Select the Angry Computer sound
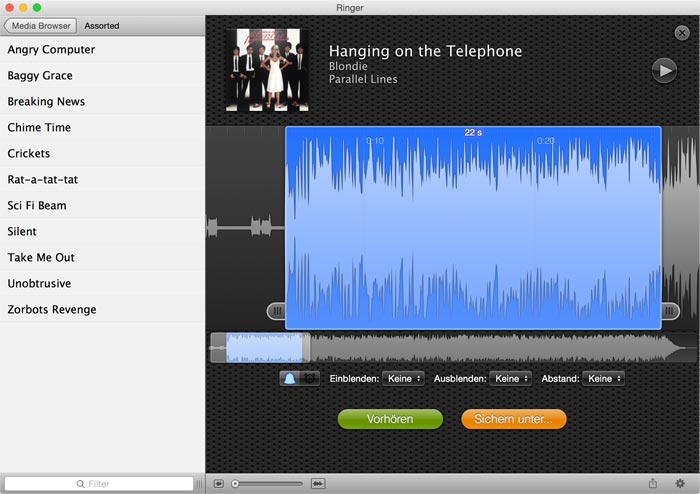700x494 pixels. pyautogui.click(x=102, y=49)
